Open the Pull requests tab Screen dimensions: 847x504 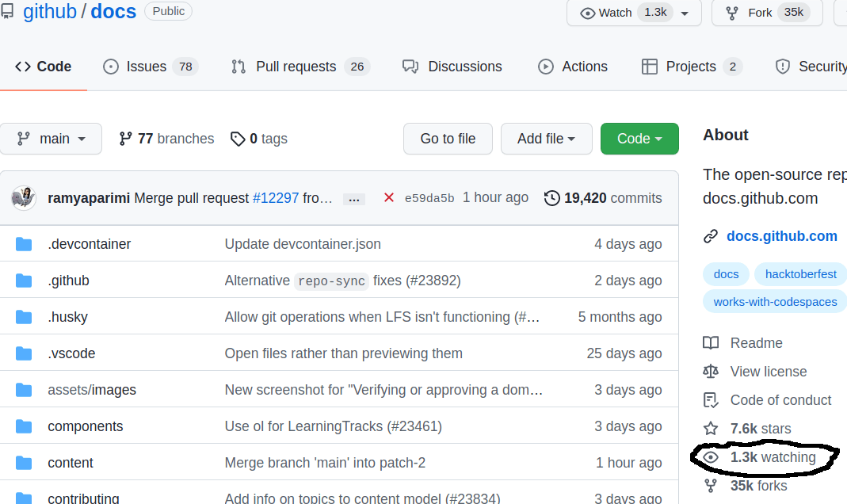click(300, 67)
